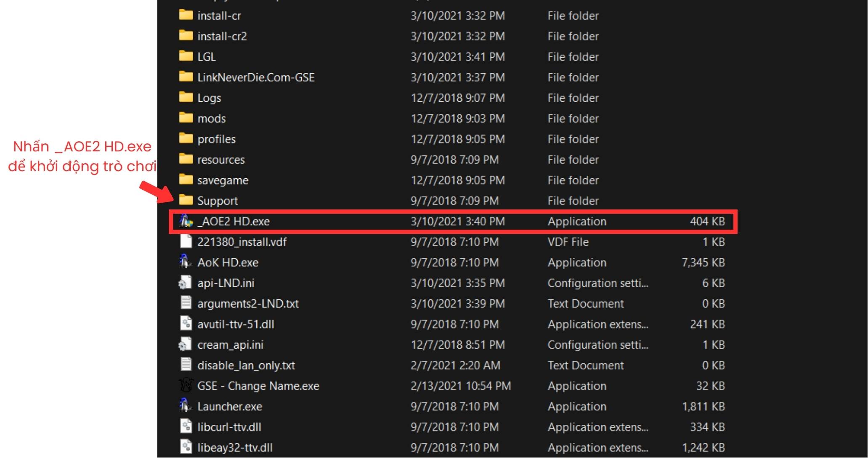Select the VDF File type cell
868x458 pixels.
(568, 242)
